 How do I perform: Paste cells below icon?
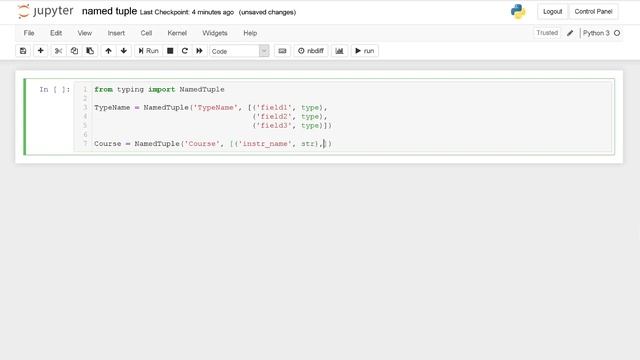point(90,51)
